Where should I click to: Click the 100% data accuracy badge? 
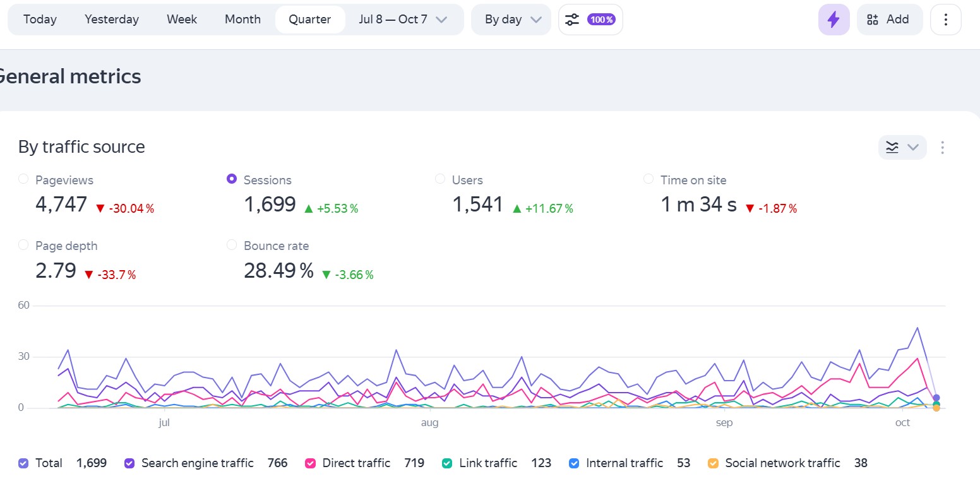click(601, 20)
